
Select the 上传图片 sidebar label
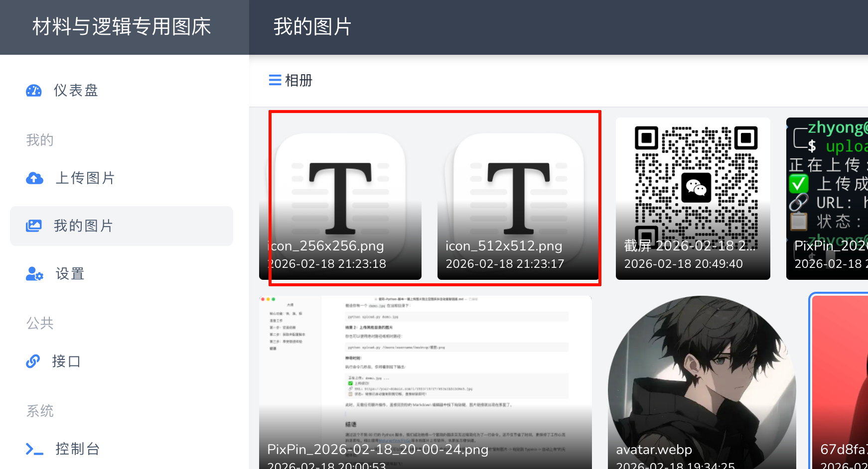85,178
